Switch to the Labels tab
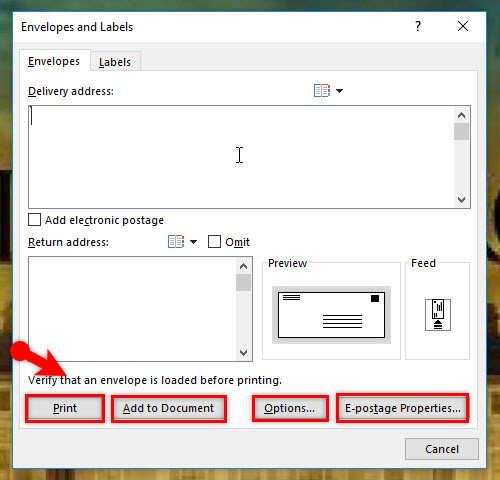 [x=115, y=62]
